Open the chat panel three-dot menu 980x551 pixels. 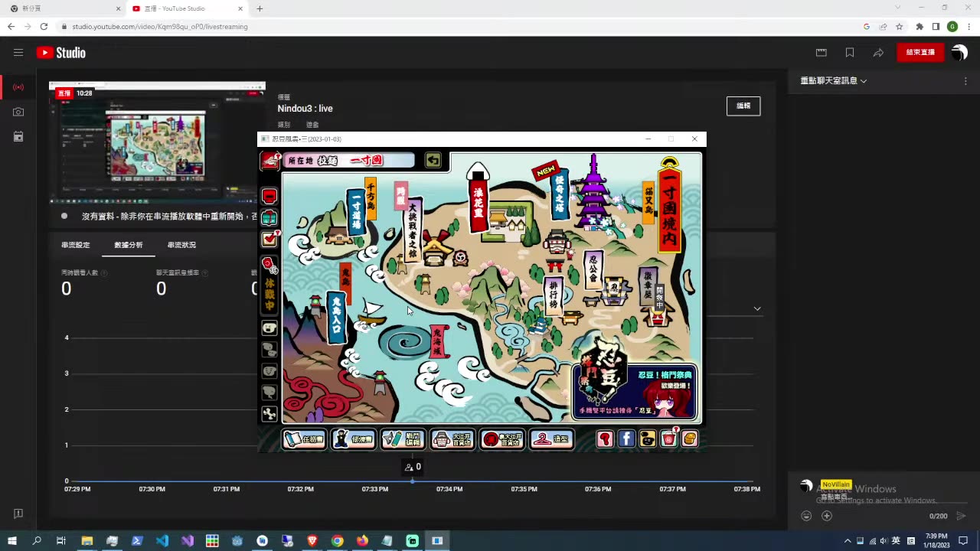(x=965, y=81)
